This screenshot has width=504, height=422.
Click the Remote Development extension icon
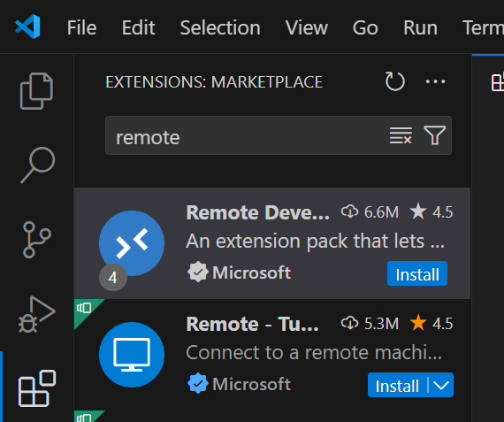(x=132, y=242)
